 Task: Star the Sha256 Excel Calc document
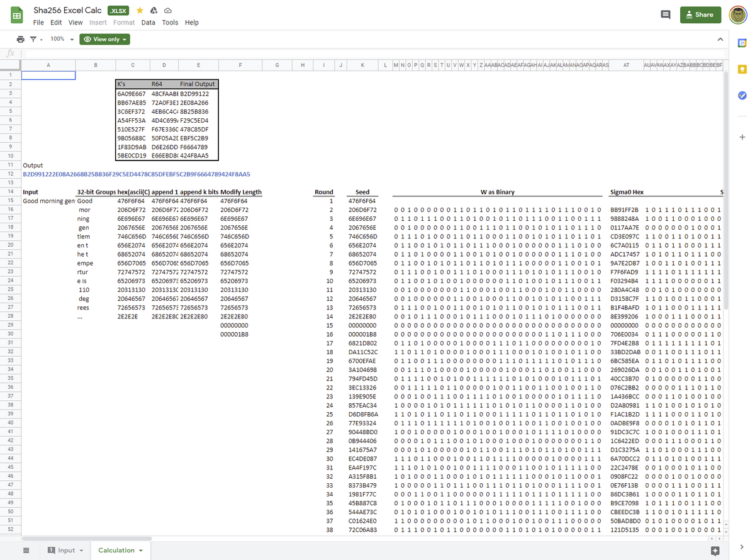point(140,11)
